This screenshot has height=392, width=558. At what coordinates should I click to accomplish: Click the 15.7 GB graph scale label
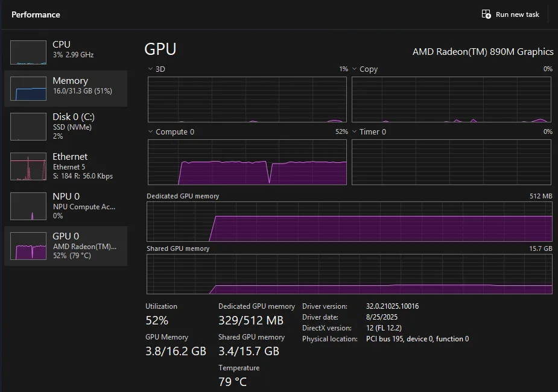(x=541, y=248)
